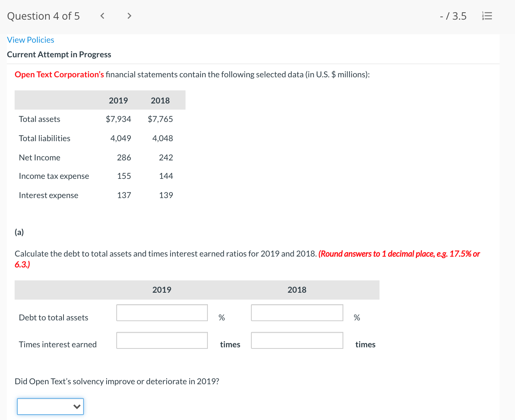515x420 pixels.
Task: Expand the improve or deteriorate selector
Action: 50,406
